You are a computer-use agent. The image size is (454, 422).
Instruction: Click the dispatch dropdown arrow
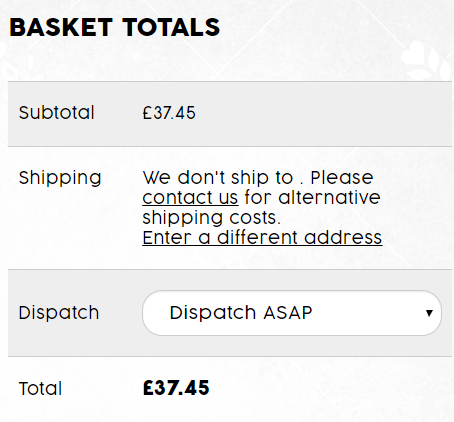[x=429, y=313]
